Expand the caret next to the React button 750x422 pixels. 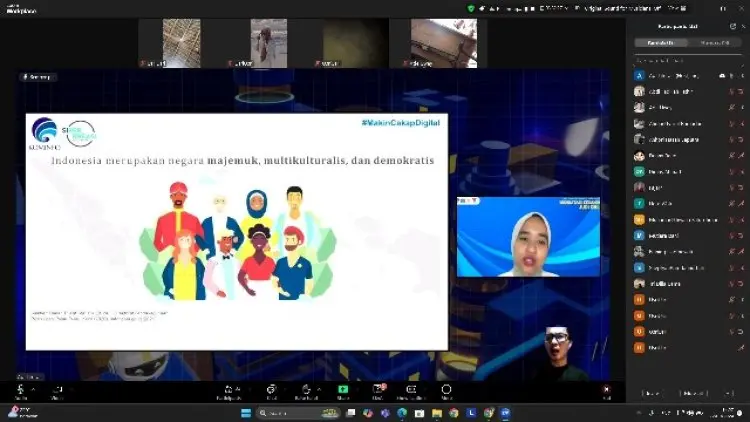click(x=319, y=389)
